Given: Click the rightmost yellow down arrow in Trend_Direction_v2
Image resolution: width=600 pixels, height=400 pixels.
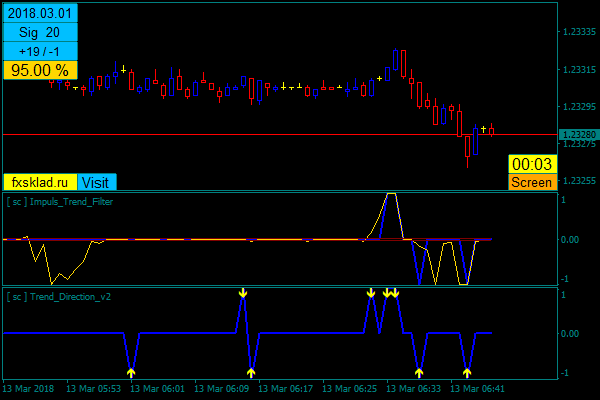Looking at the screenshot, I should (x=395, y=293).
